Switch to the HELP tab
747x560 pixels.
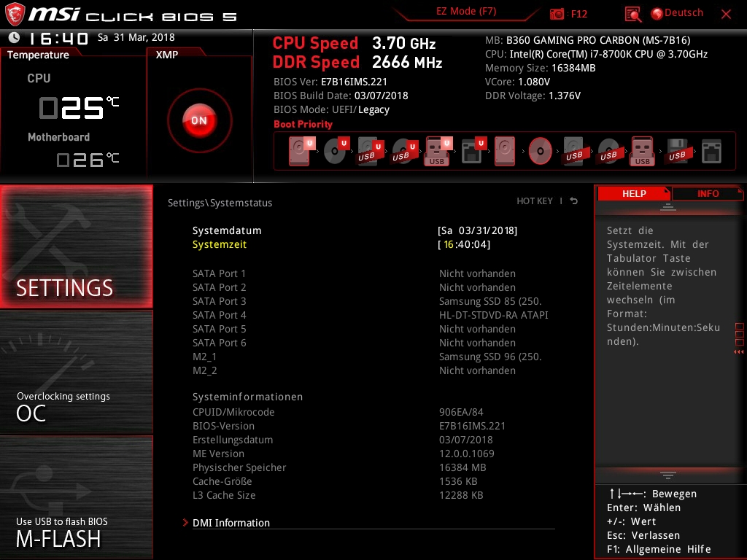point(634,193)
